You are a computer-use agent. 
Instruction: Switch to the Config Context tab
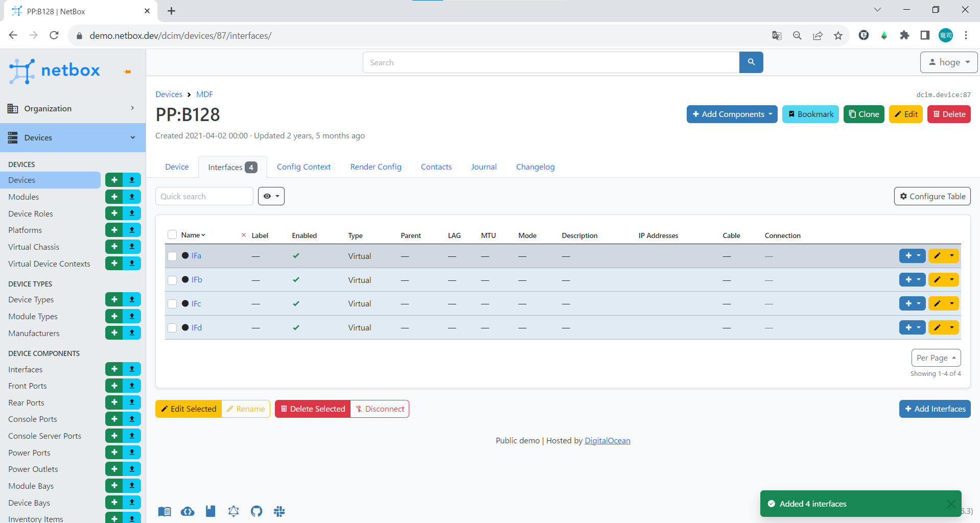[x=304, y=167]
